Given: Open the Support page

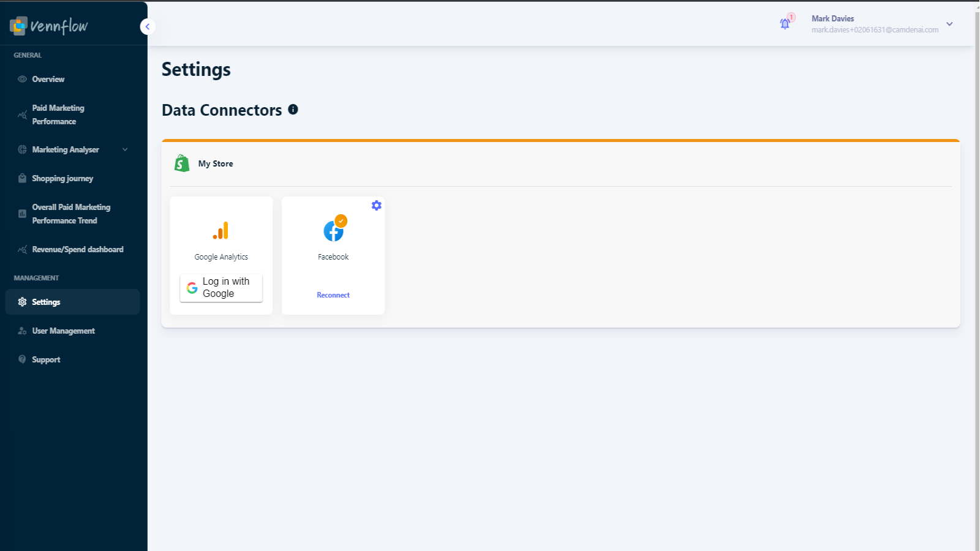Looking at the screenshot, I should (73, 359).
